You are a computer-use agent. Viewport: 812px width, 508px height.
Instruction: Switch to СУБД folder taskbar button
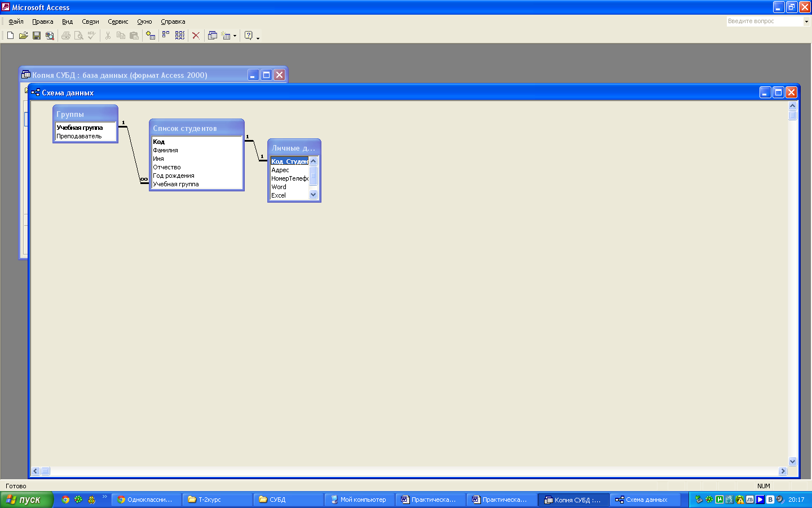(289, 500)
